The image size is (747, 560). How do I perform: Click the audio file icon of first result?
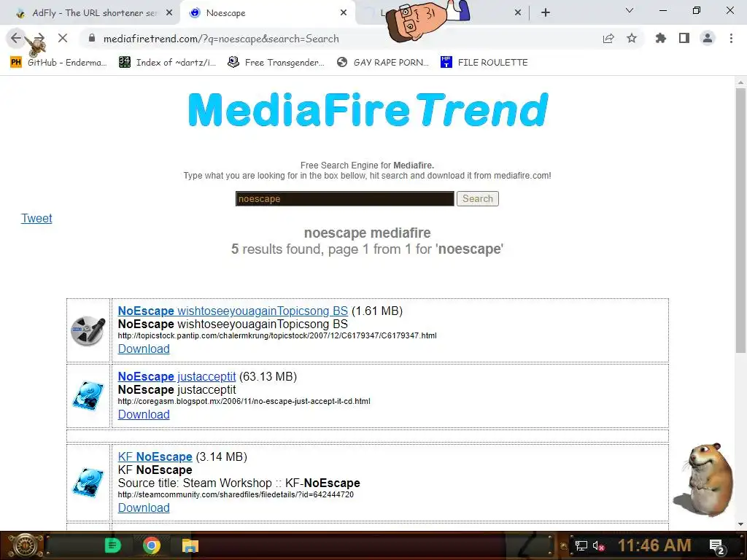(88, 330)
